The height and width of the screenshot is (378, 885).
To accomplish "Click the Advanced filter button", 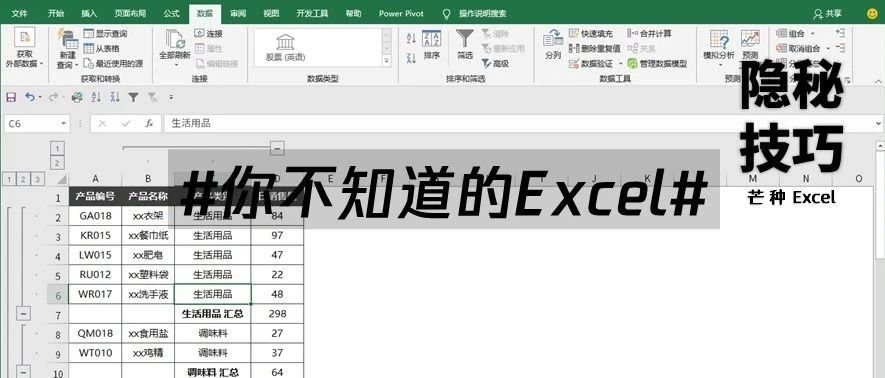I will pos(496,64).
